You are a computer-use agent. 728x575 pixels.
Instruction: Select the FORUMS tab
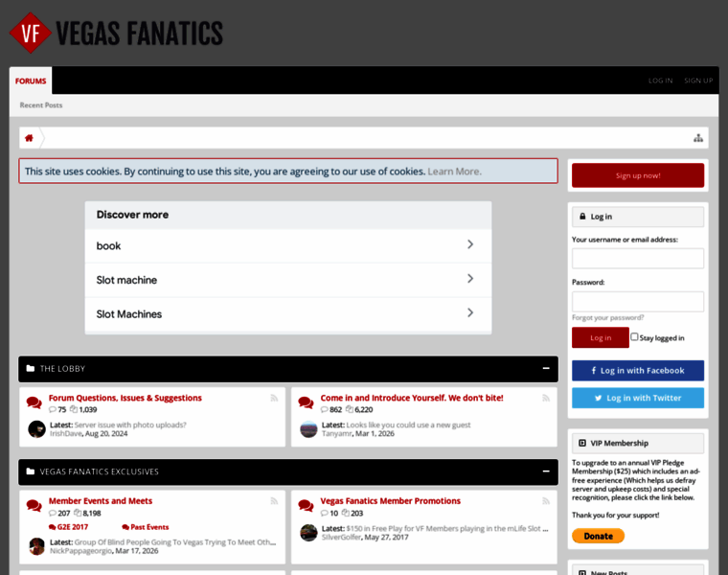click(31, 80)
